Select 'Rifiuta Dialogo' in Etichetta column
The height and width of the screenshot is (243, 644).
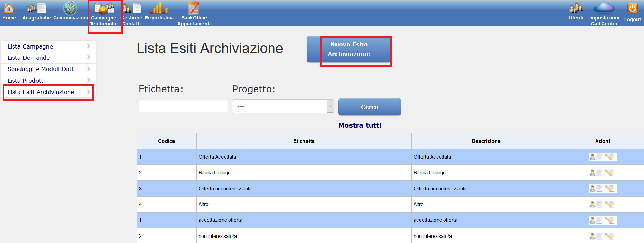215,173
